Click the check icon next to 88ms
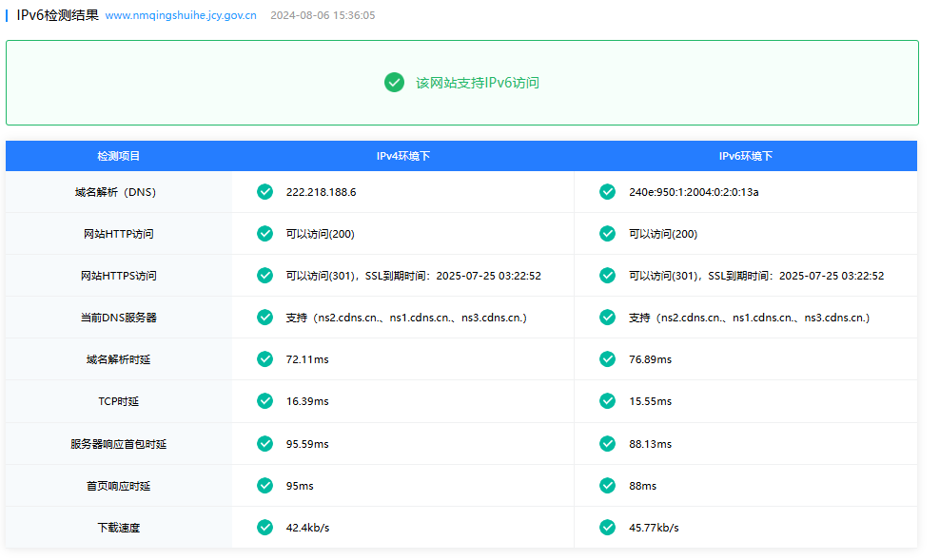The width and height of the screenshot is (940, 560). 607,486
